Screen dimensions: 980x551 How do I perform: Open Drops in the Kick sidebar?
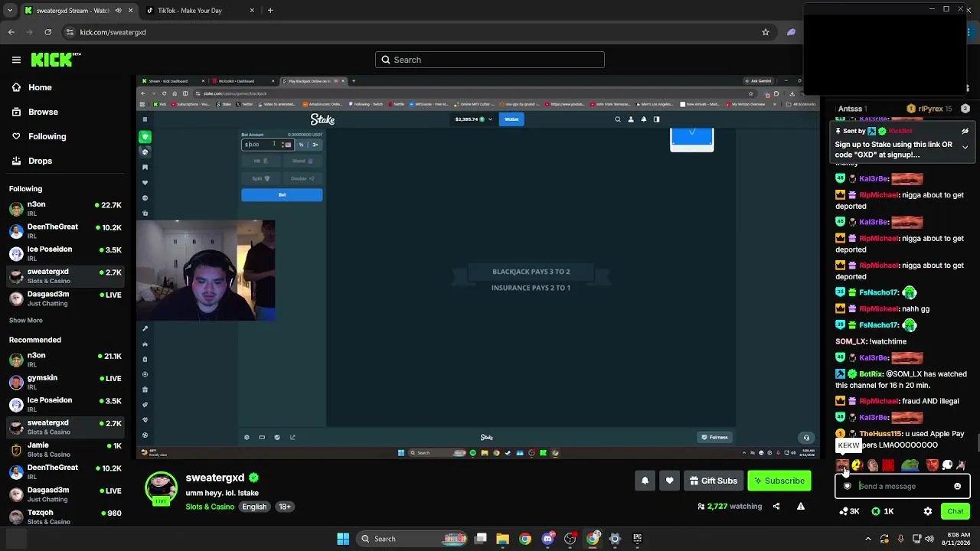[40, 161]
